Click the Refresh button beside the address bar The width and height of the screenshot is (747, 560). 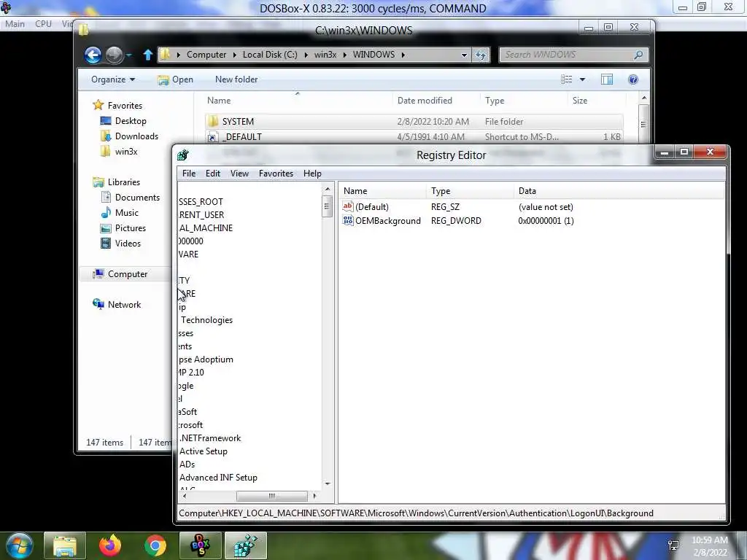click(481, 55)
